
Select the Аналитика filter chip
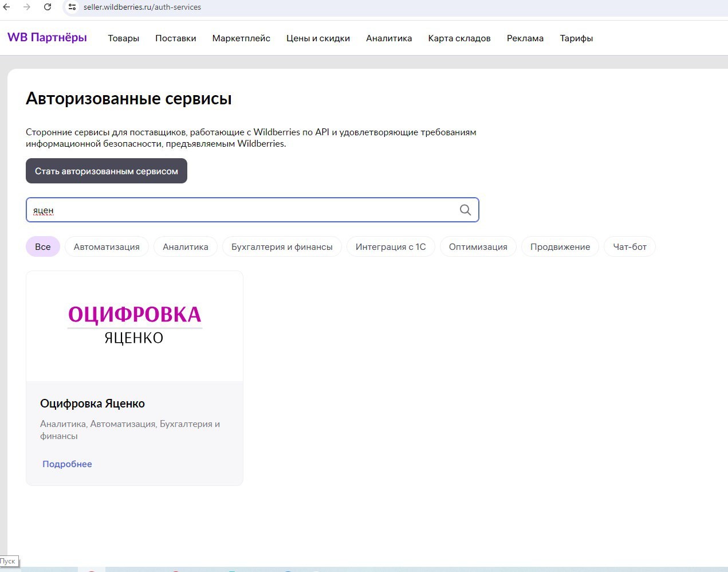pyautogui.click(x=186, y=246)
